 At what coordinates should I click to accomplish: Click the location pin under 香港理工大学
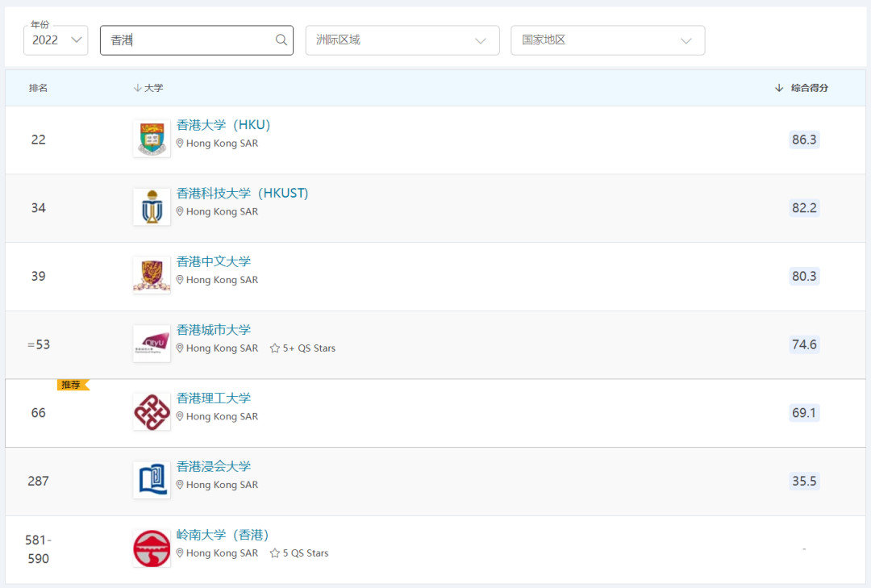[x=179, y=417]
